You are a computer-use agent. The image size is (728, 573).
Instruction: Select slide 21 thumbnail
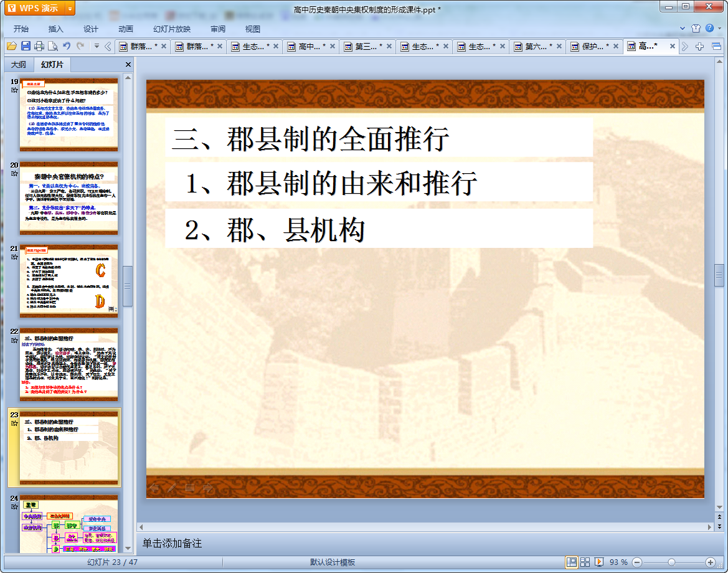point(69,281)
